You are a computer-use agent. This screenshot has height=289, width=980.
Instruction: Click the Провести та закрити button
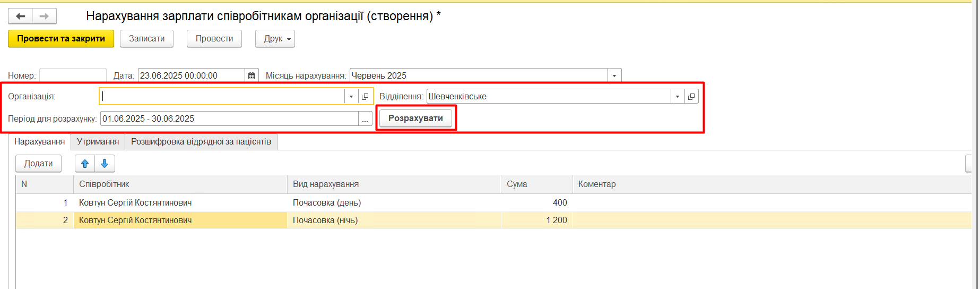point(61,39)
